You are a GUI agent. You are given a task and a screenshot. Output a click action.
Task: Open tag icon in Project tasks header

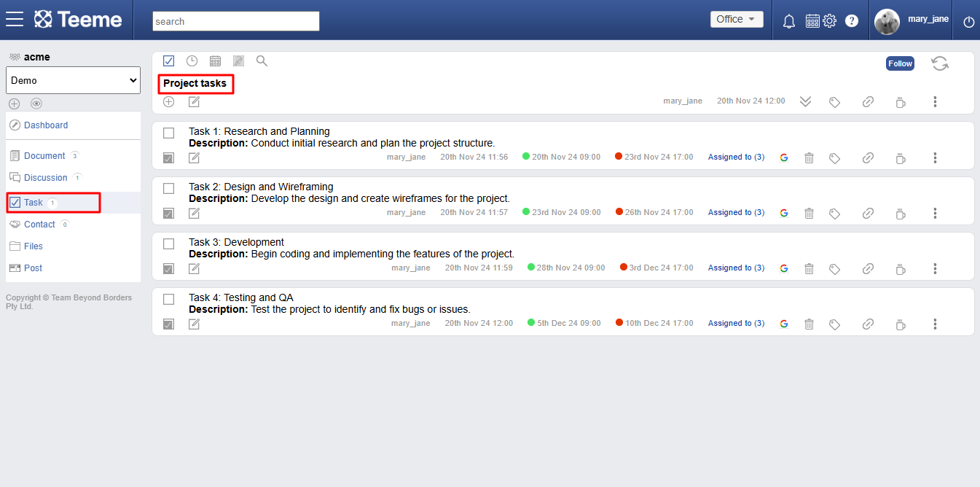tap(835, 102)
